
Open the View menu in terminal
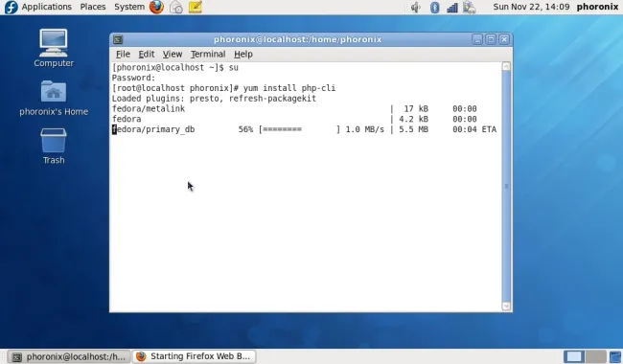(172, 54)
